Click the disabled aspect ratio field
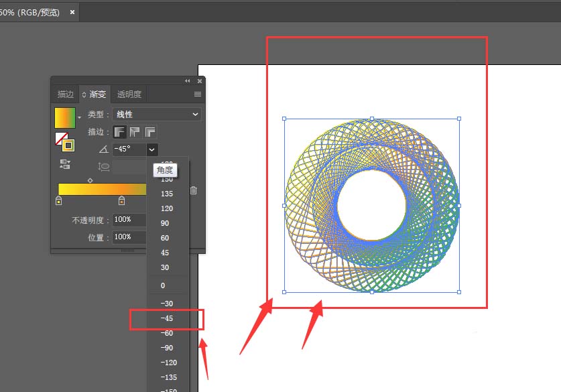 pos(129,167)
